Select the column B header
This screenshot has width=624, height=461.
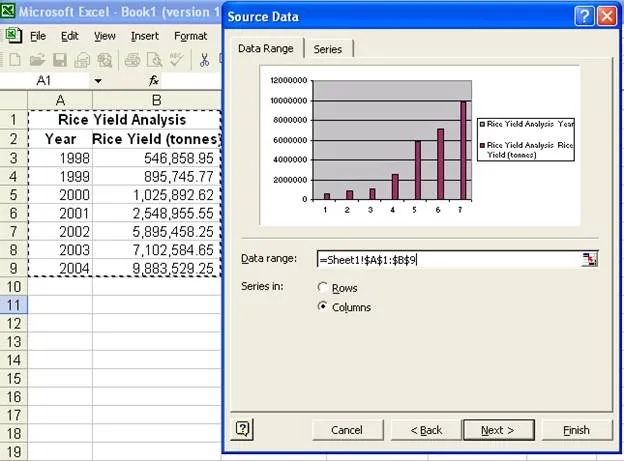[x=156, y=100]
